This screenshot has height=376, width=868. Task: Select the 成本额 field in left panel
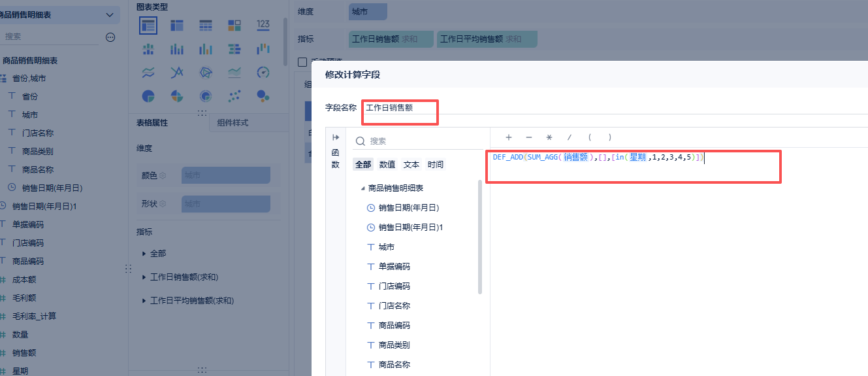[x=24, y=279]
